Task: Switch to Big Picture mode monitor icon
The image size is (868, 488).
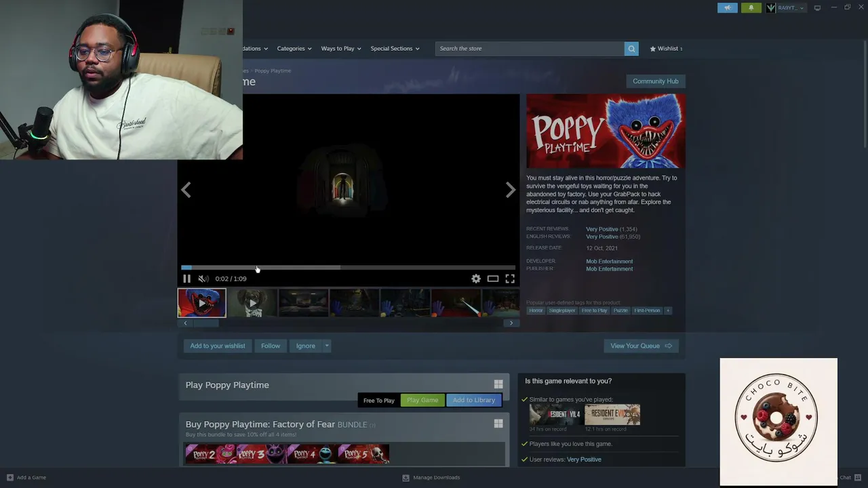Action: coord(817,7)
